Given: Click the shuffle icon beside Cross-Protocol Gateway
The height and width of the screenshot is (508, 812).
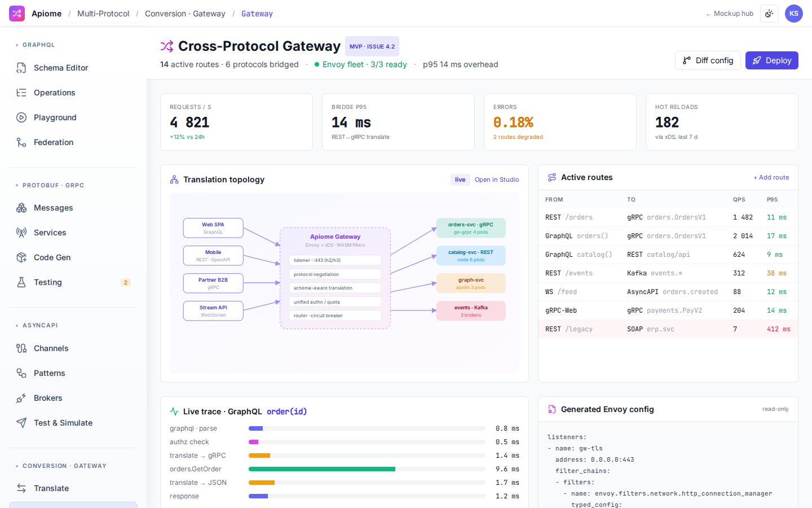Looking at the screenshot, I should coord(167,46).
